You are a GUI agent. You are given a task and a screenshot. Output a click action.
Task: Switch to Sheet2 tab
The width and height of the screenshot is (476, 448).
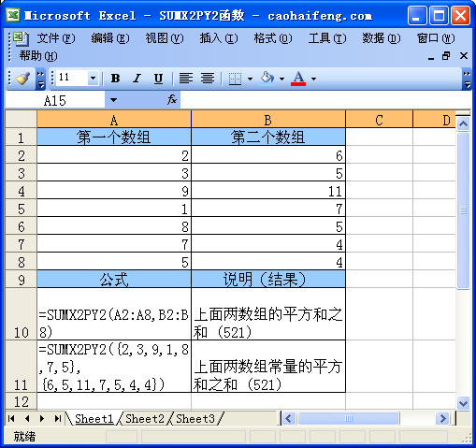(x=145, y=418)
